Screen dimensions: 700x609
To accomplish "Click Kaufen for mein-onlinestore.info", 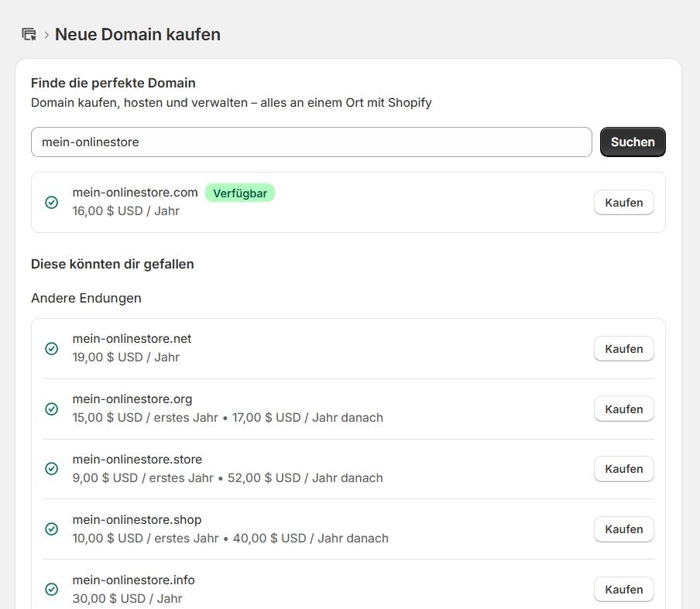I will pos(623,589).
